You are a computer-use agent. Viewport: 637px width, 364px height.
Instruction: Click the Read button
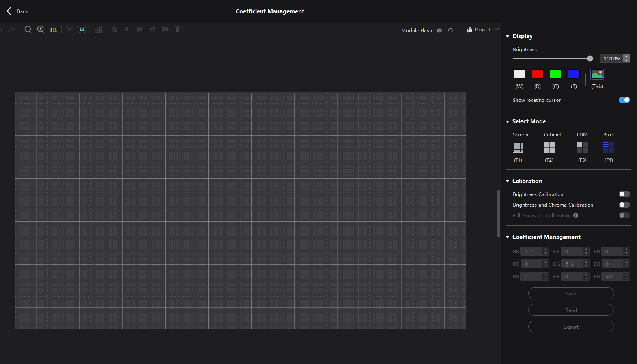pyautogui.click(x=571, y=310)
